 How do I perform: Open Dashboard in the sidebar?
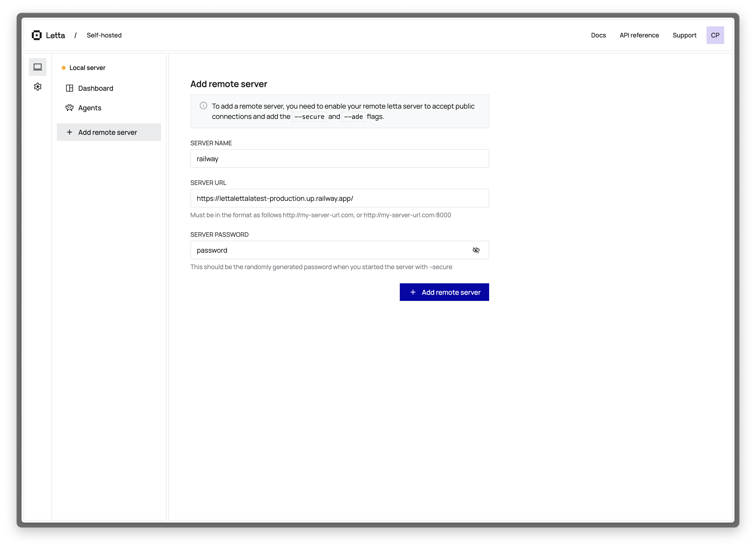pyautogui.click(x=96, y=88)
